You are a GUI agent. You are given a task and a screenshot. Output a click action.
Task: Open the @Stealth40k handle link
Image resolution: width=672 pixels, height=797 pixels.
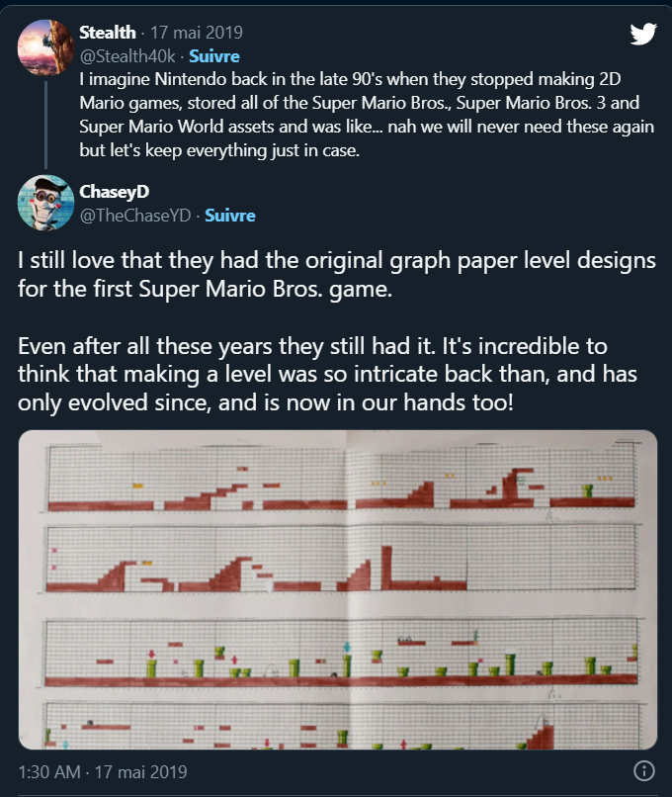pos(126,56)
